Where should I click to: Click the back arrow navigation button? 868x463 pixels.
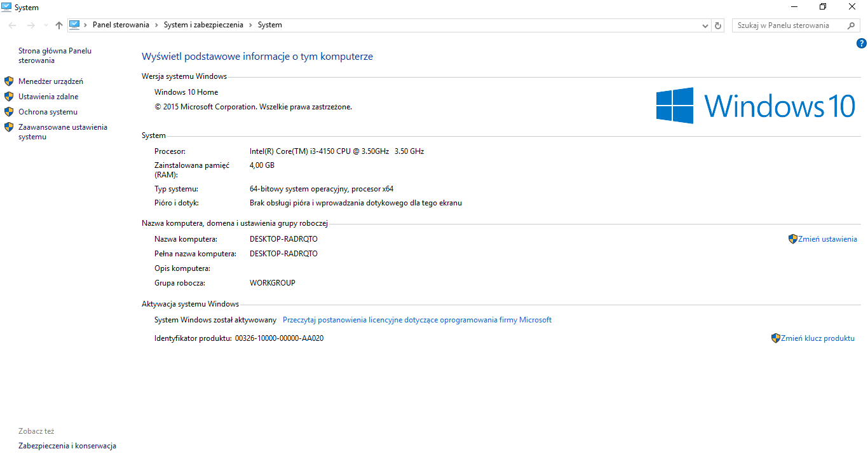(12, 25)
